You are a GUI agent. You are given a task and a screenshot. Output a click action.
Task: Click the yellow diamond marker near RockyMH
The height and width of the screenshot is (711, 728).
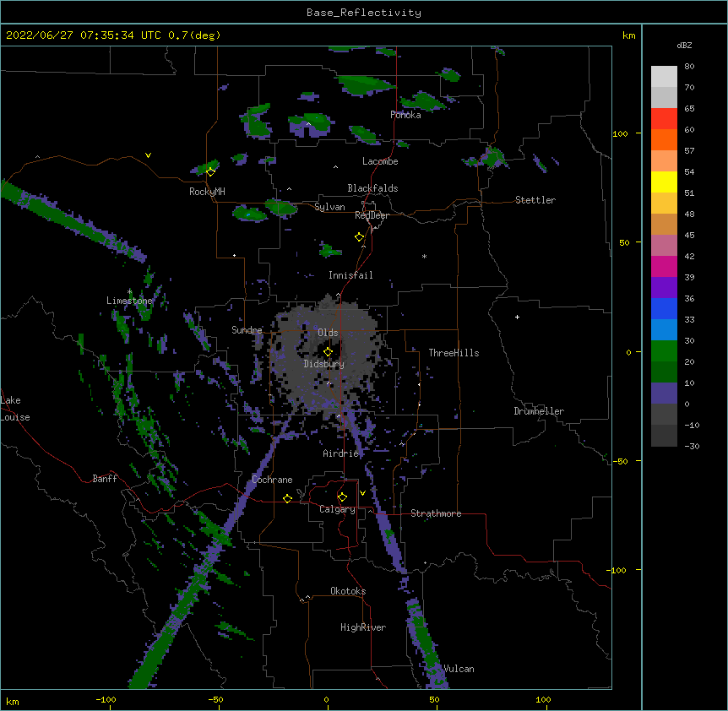(210, 172)
